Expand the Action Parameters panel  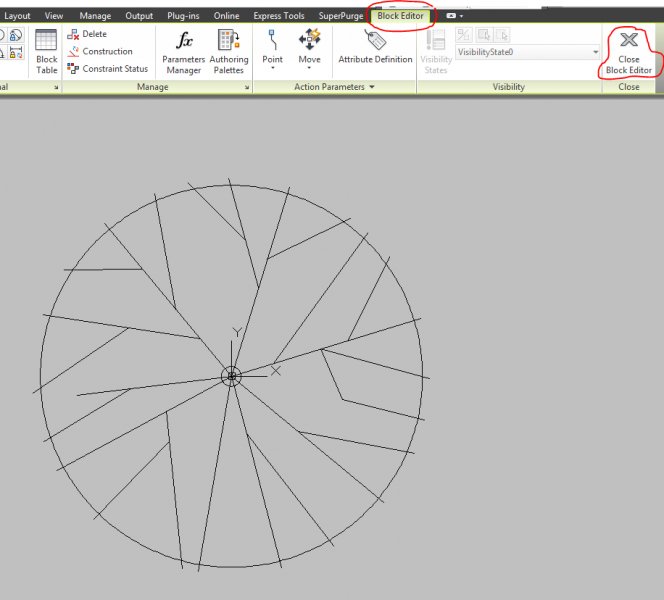tap(334, 87)
